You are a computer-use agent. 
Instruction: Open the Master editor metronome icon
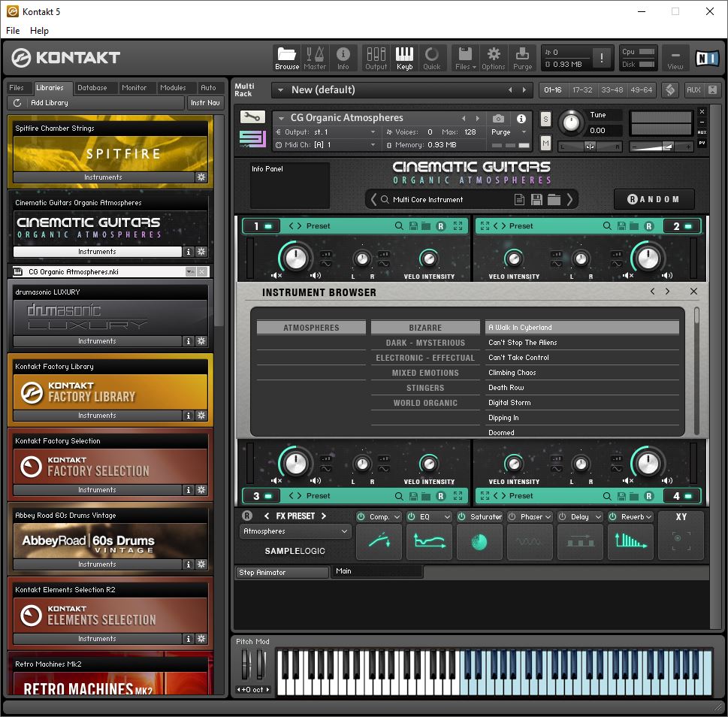pos(315,58)
